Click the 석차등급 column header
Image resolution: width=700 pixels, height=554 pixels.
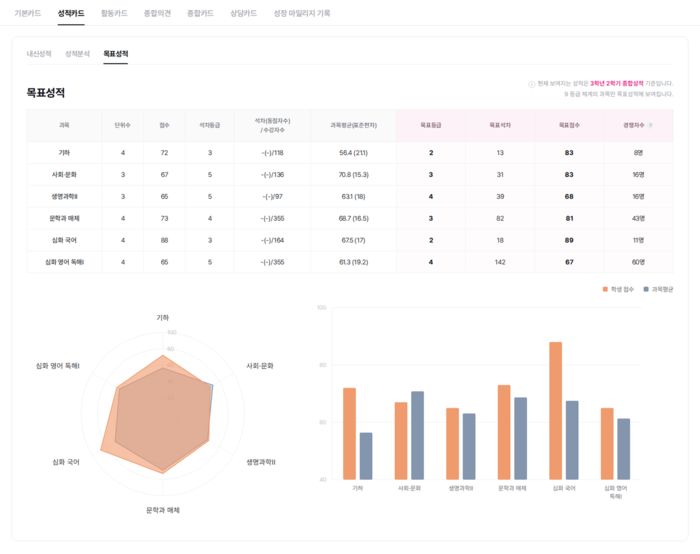click(209, 125)
